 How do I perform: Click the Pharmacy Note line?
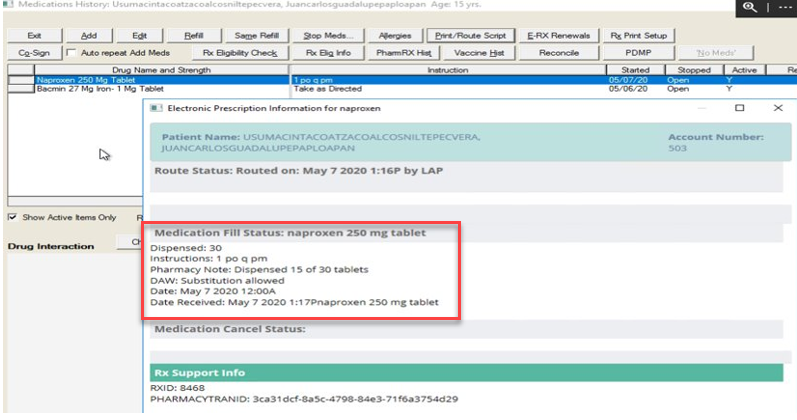259,269
